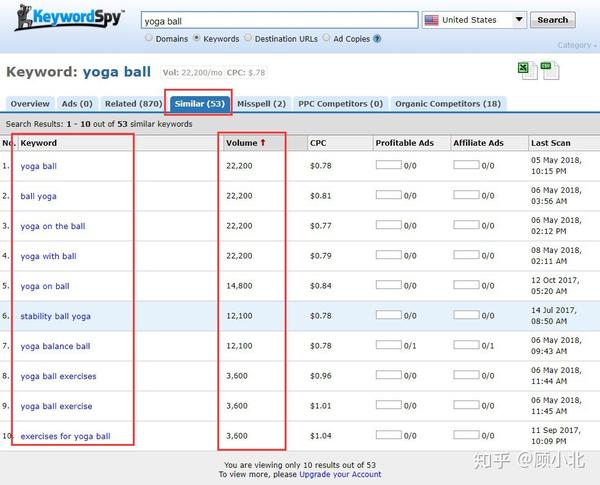Click the $0.81 CPC value
The image size is (600, 485).
point(321,196)
